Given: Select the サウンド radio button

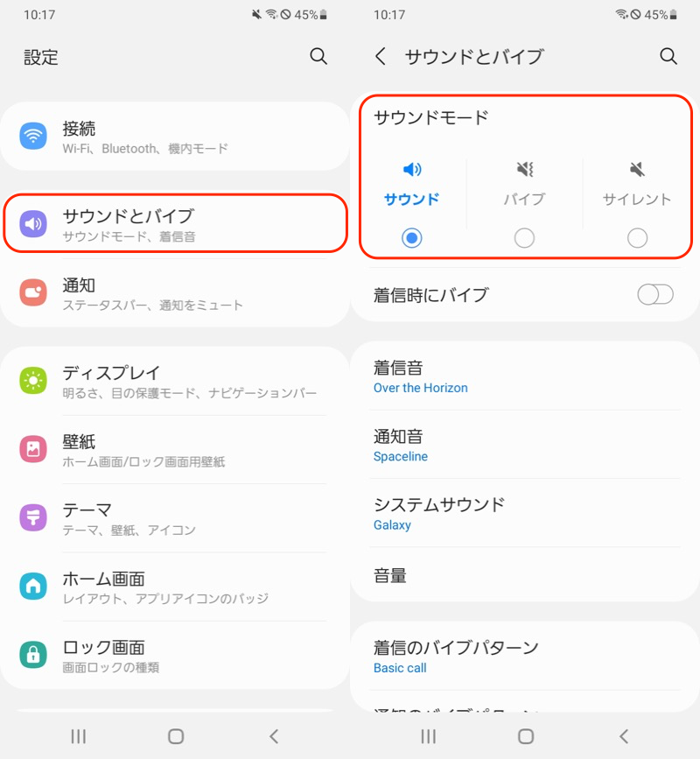Looking at the screenshot, I should pyautogui.click(x=411, y=238).
